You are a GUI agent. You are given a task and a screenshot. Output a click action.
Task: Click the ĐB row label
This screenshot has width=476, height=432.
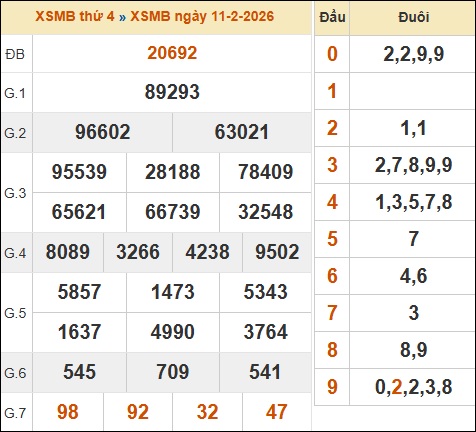click(15, 54)
